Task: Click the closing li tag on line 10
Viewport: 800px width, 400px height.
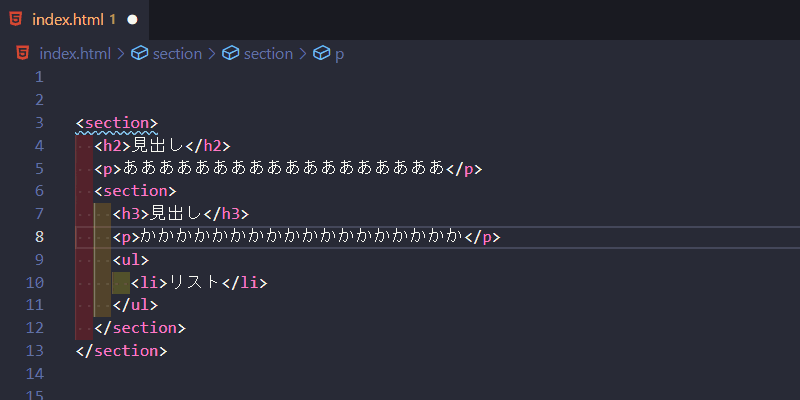Action: click(244, 283)
